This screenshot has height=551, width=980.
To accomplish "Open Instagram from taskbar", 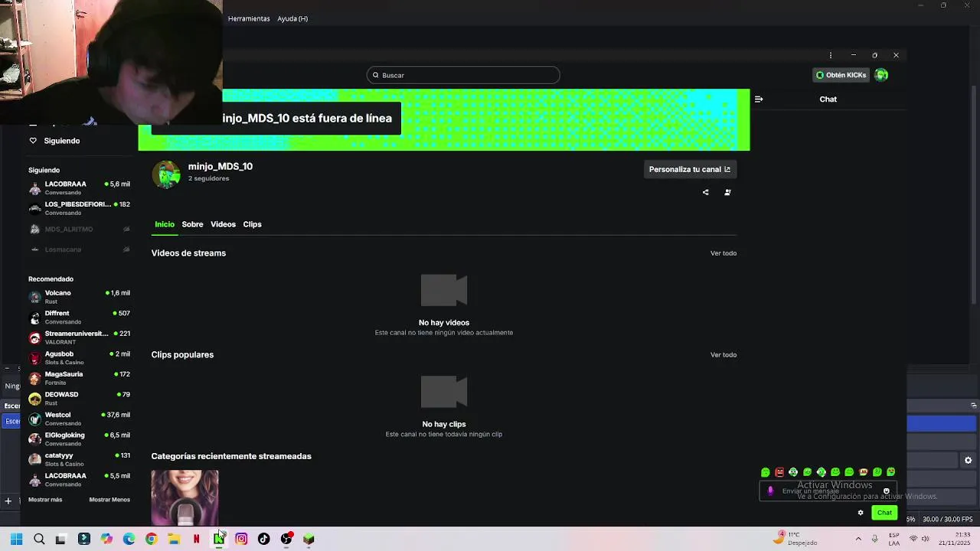I will (241, 539).
